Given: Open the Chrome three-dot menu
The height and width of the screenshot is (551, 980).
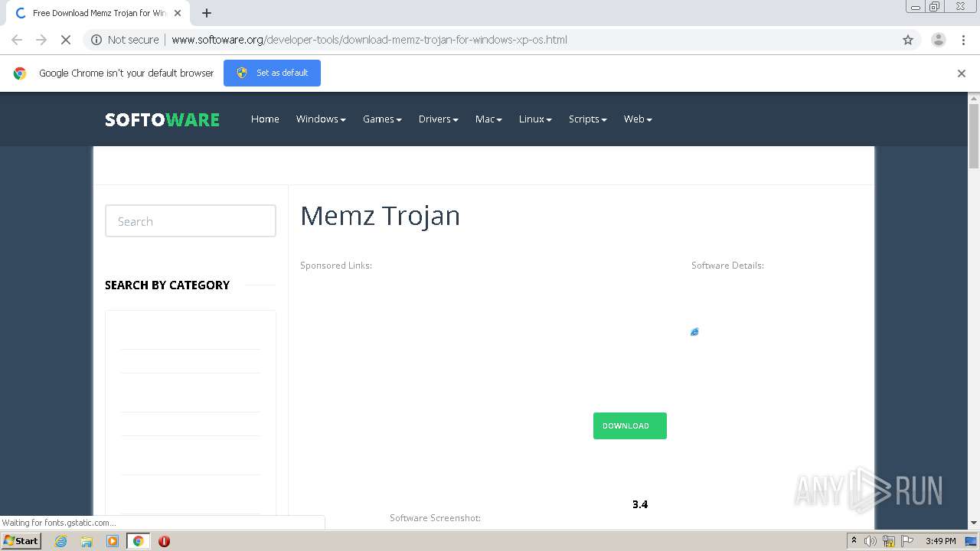Looking at the screenshot, I should point(963,40).
